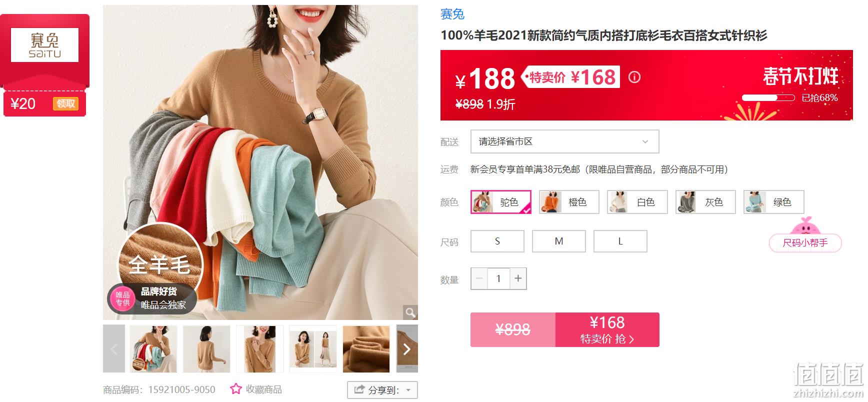The height and width of the screenshot is (402, 868).
Task: Click the price info circle icon
Action: (x=634, y=77)
